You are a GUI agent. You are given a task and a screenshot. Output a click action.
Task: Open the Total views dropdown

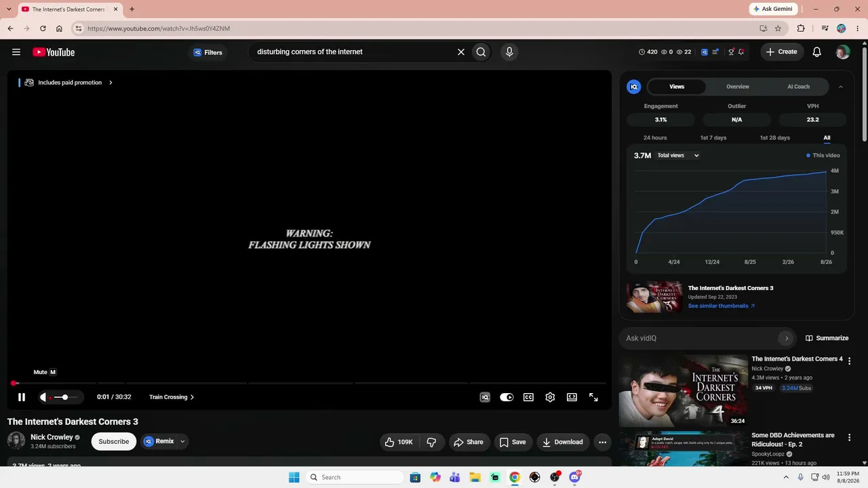click(678, 155)
